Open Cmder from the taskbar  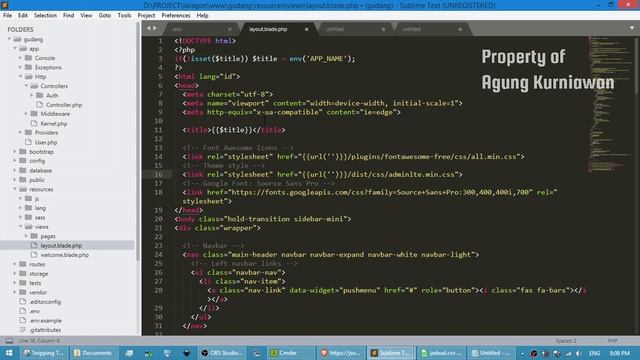(x=291, y=353)
